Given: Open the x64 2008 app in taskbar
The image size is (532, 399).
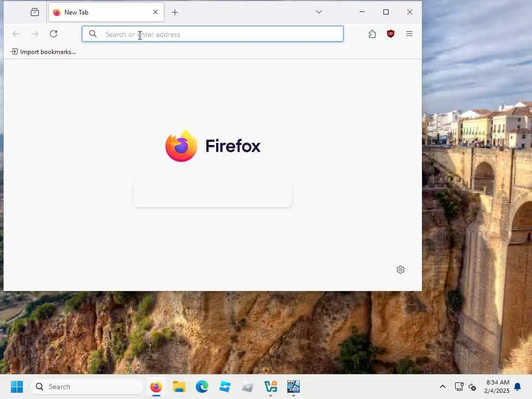Looking at the screenshot, I should pyautogui.click(x=294, y=387).
